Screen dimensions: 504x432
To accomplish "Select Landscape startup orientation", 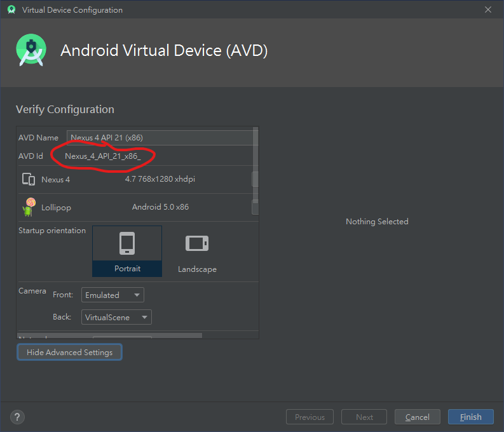I will click(x=197, y=251).
